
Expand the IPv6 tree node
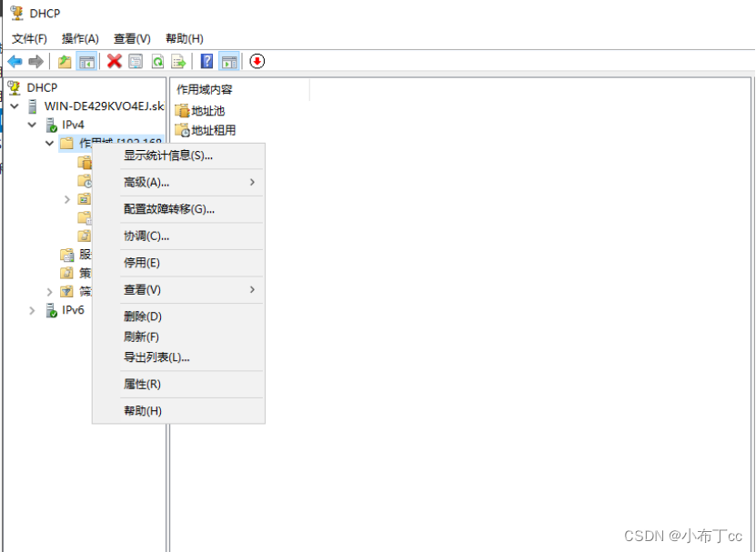tap(32, 310)
